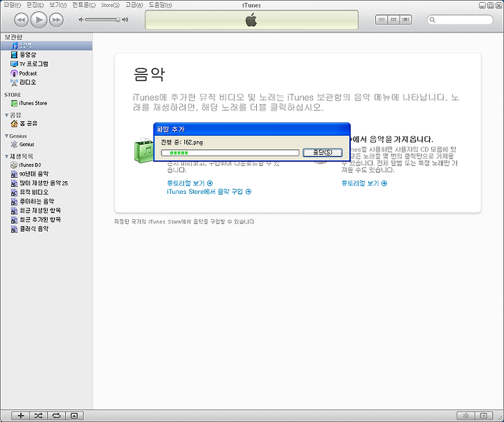
Task: Collapse the 공유 section triangle
Action: pos(6,115)
